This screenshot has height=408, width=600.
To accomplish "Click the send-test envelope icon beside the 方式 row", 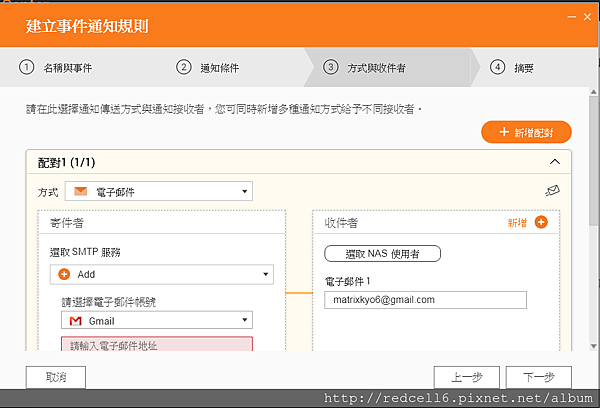I will point(552,190).
